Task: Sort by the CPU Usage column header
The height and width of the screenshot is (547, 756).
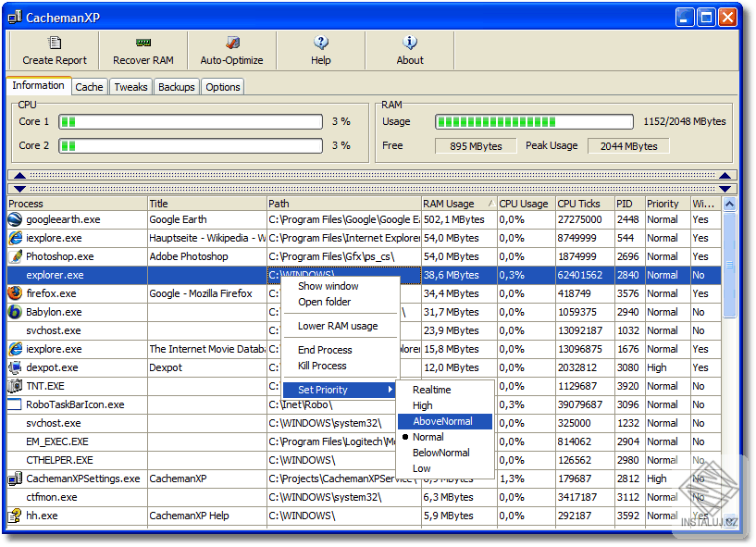Action: (524, 204)
